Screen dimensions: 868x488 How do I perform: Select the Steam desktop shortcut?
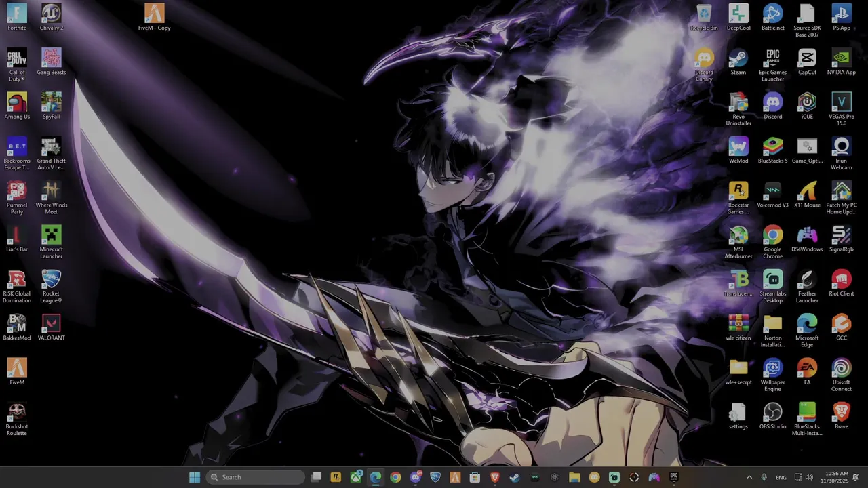tap(738, 62)
